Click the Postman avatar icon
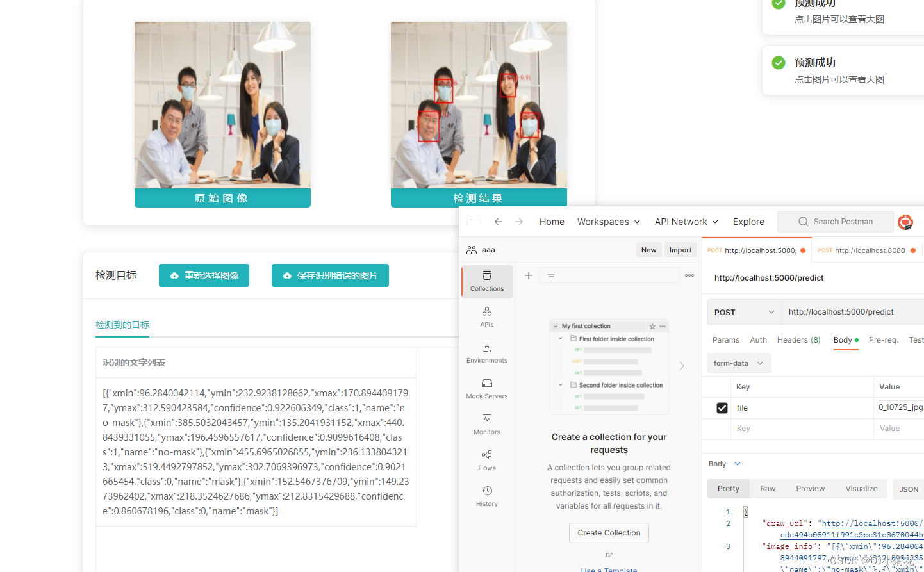This screenshot has height=572, width=924. 905,222
